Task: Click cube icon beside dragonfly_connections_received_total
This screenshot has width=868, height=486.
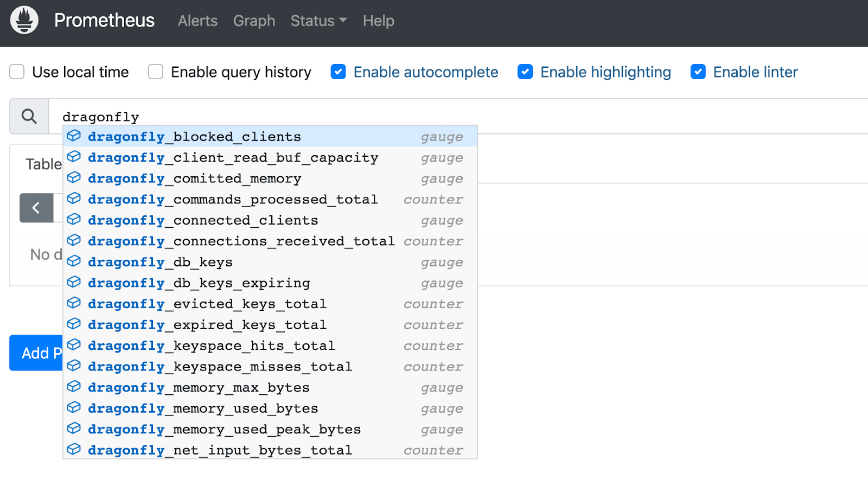Action: pyautogui.click(x=74, y=240)
